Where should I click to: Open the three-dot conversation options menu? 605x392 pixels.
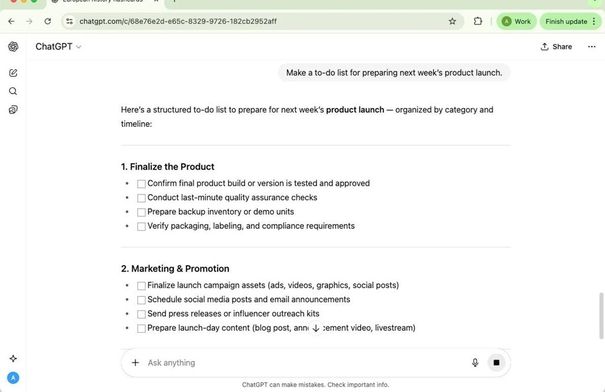591,47
